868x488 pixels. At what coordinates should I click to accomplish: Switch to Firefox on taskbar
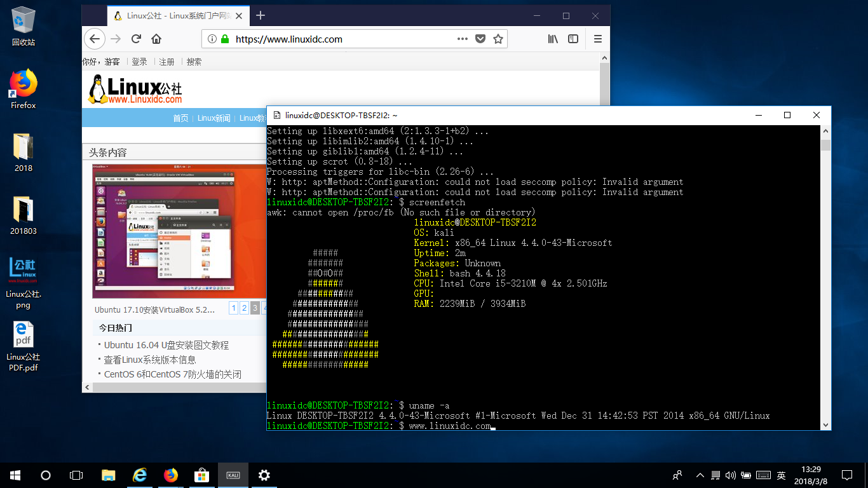point(171,475)
